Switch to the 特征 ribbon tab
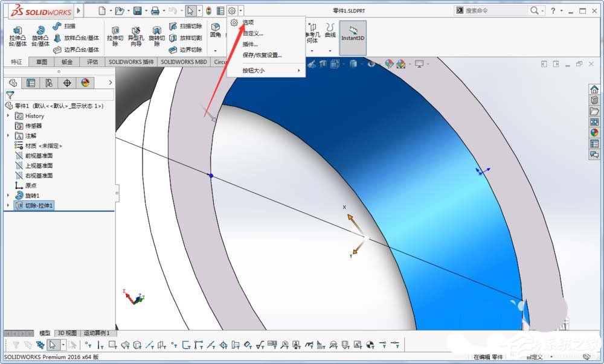Image resolution: width=604 pixels, height=364 pixels. tap(15, 62)
